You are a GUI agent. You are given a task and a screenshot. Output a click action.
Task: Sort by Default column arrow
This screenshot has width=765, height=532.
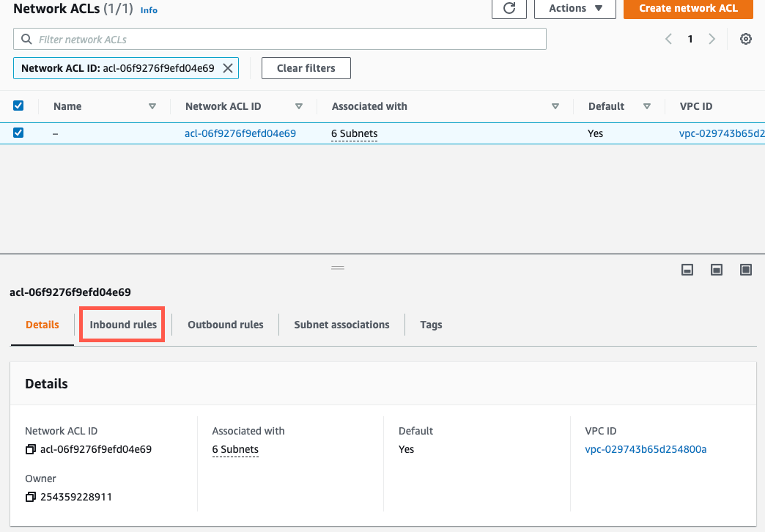(647, 106)
